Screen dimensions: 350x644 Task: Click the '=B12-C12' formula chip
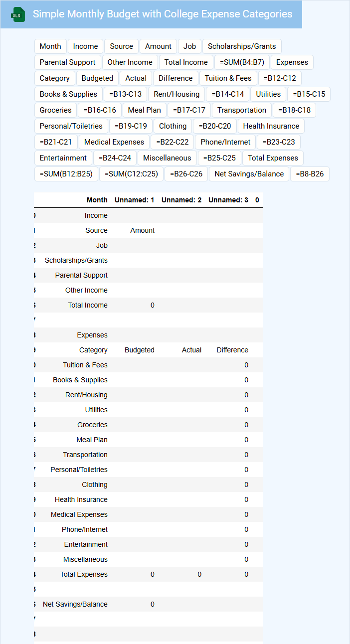(x=280, y=78)
